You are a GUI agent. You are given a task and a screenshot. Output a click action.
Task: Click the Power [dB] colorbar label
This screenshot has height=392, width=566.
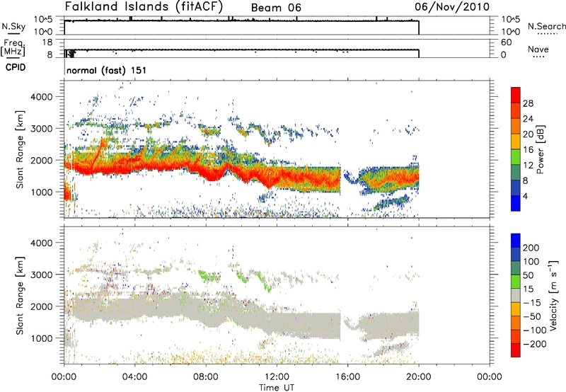(540, 149)
